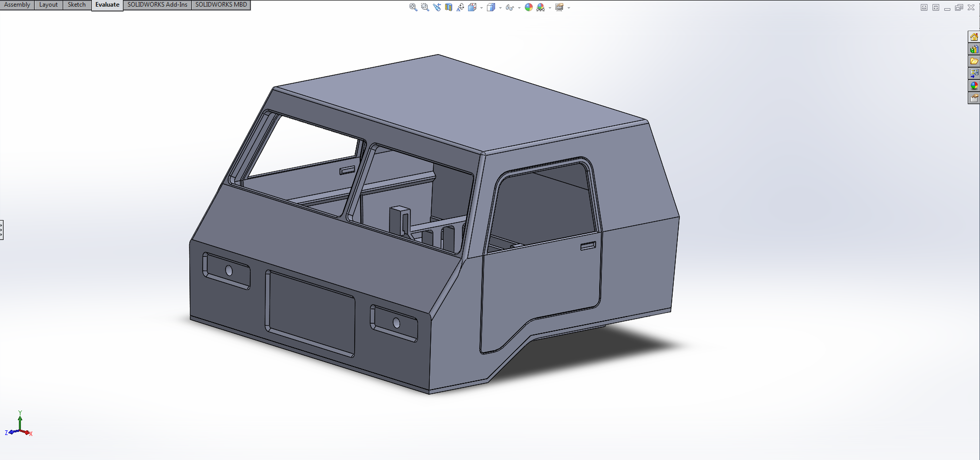Viewport: 980px width, 460px height.
Task: Open the Dynamic Annotation Views icon
Action: (460, 7)
